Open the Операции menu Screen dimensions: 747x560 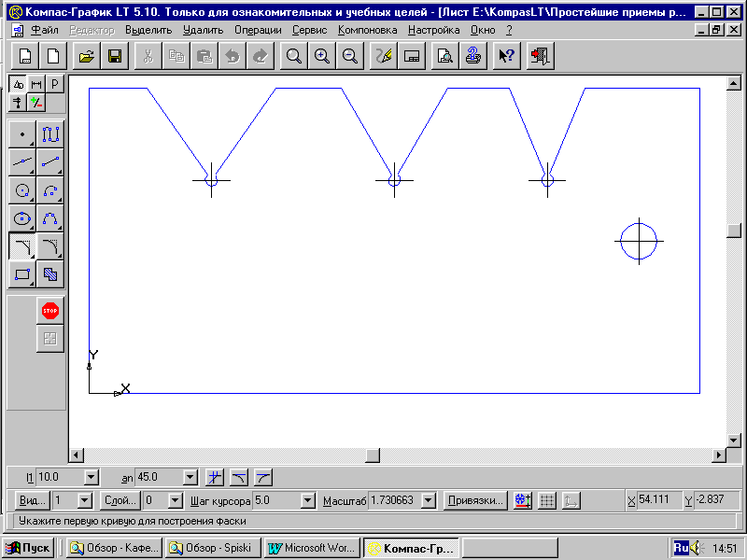[x=258, y=30]
